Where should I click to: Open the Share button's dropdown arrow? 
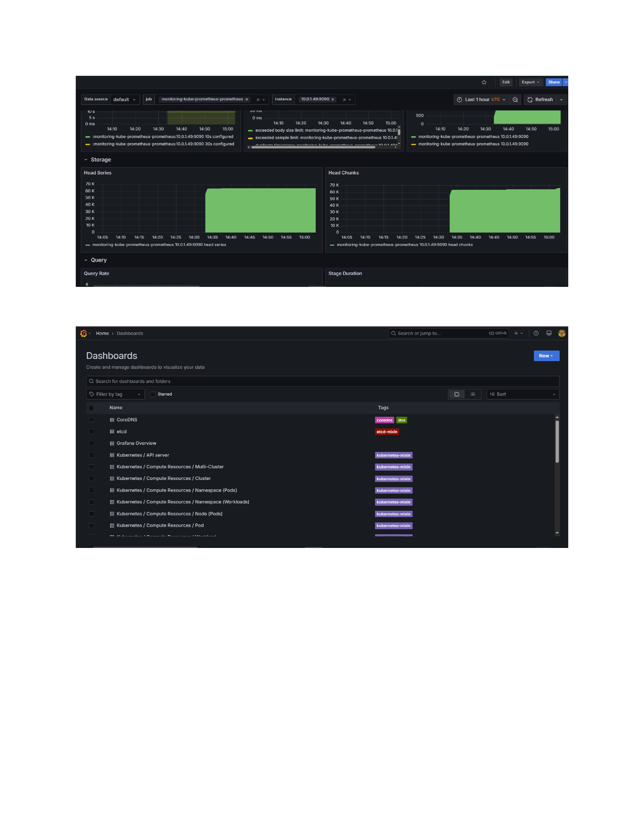click(565, 82)
